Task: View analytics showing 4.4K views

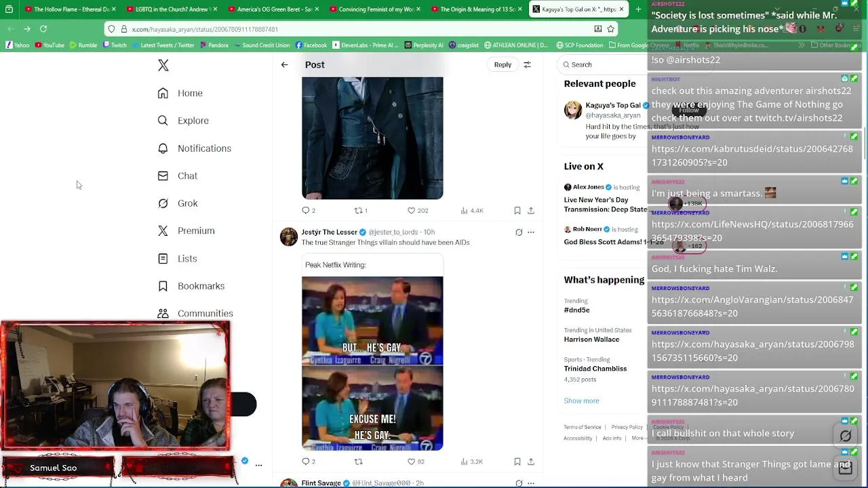Action: pos(472,211)
